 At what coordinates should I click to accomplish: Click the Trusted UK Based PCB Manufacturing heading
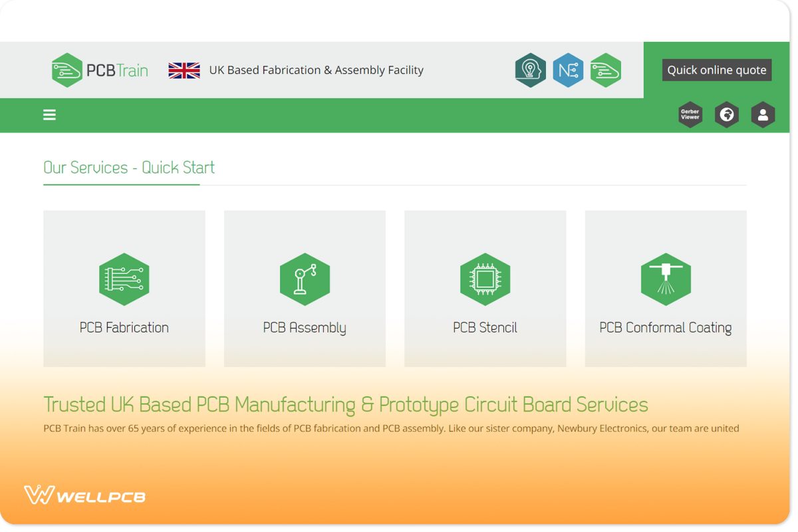pos(345,404)
